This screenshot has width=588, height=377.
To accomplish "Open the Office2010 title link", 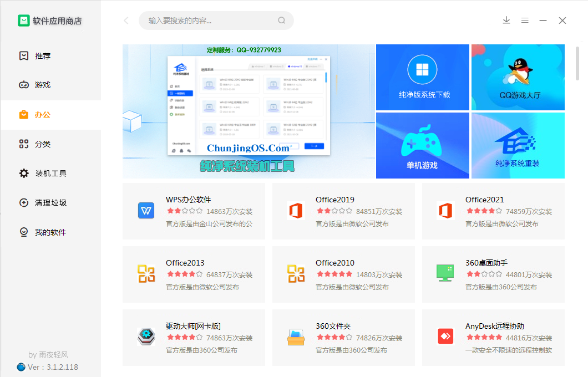I will coord(335,263).
